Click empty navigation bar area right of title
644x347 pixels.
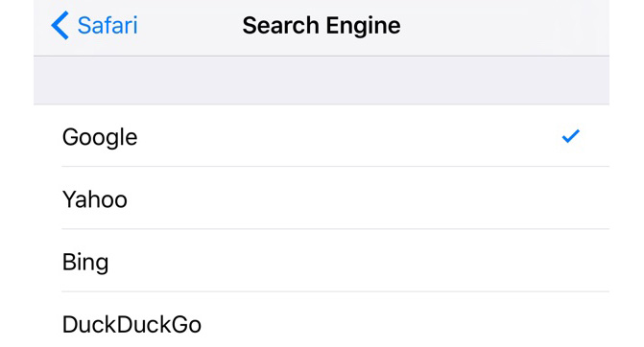[x=505, y=27]
